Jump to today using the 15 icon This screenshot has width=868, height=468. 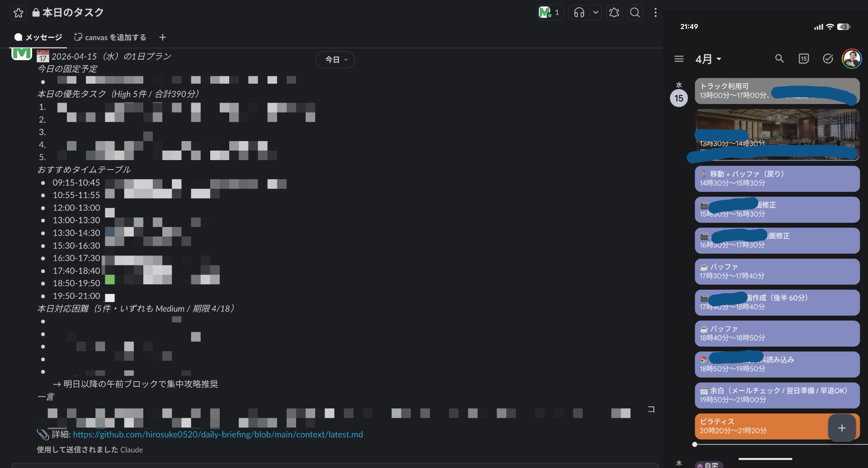[x=804, y=59]
